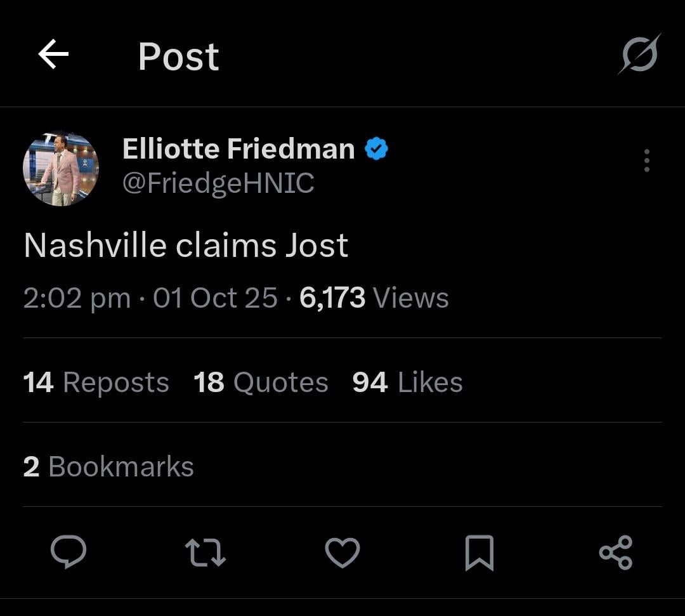Click the display name Elliotte Friedman
The image size is (685, 616).
238,148
